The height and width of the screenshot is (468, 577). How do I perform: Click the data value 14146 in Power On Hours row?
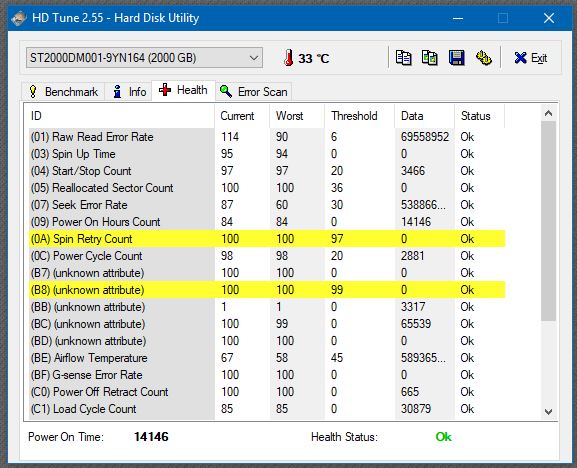(415, 222)
